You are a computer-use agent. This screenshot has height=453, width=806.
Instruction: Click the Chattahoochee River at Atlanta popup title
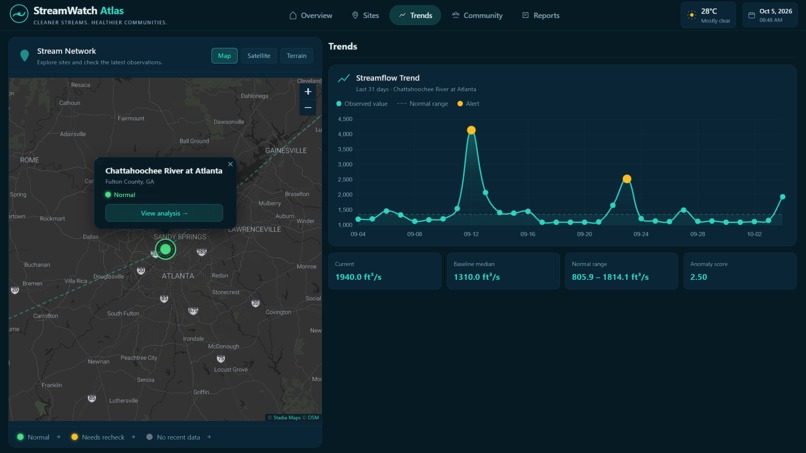tap(164, 171)
